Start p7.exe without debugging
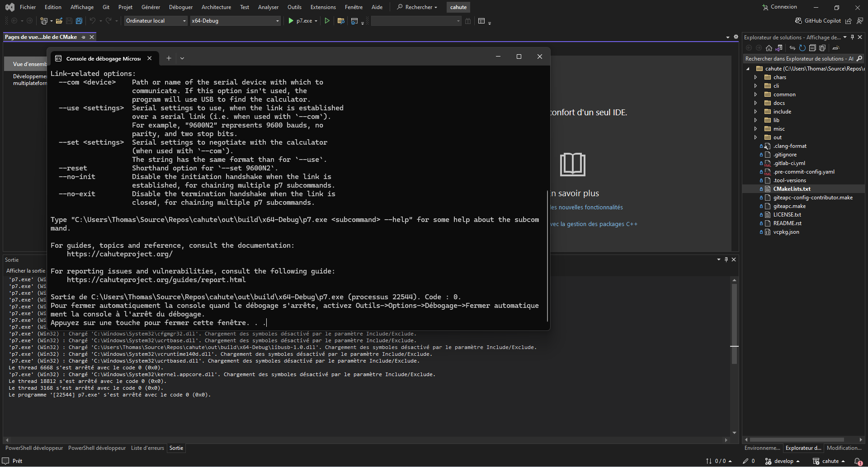868x467 pixels. (x=327, y=21)
